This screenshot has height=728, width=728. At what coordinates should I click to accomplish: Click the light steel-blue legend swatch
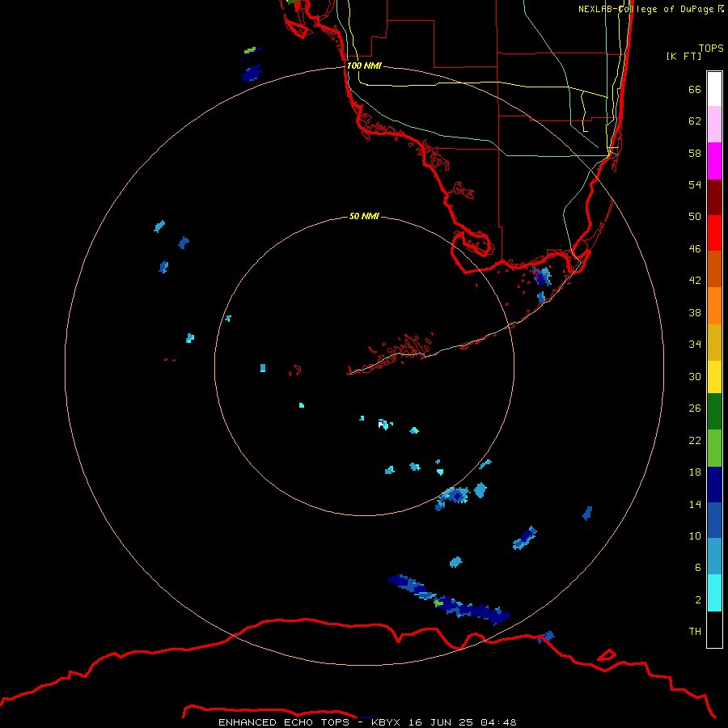(714, 557)
